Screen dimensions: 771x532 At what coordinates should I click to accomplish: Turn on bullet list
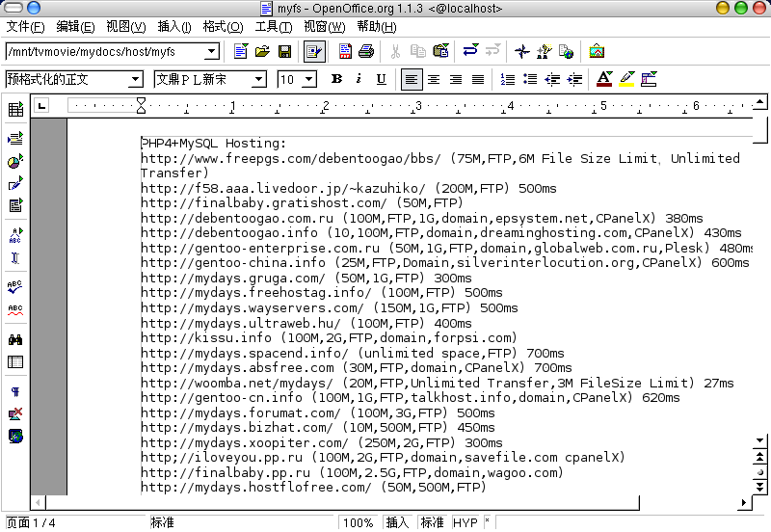click(530, 79)
